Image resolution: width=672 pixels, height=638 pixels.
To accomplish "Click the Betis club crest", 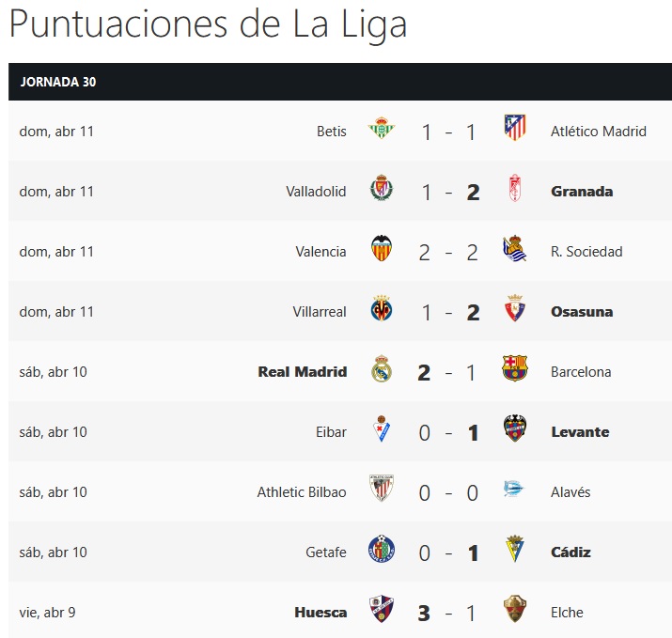I will [381, 128].
